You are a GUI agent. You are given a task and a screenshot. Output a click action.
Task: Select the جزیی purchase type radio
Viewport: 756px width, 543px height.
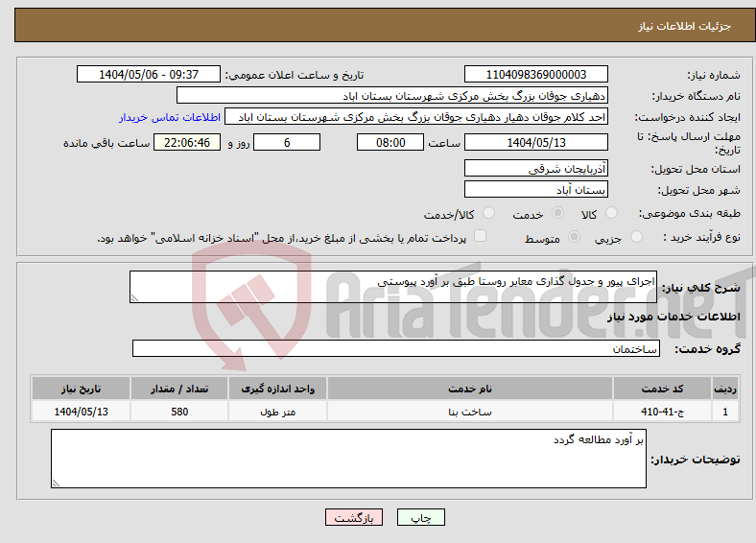point(636,236)
